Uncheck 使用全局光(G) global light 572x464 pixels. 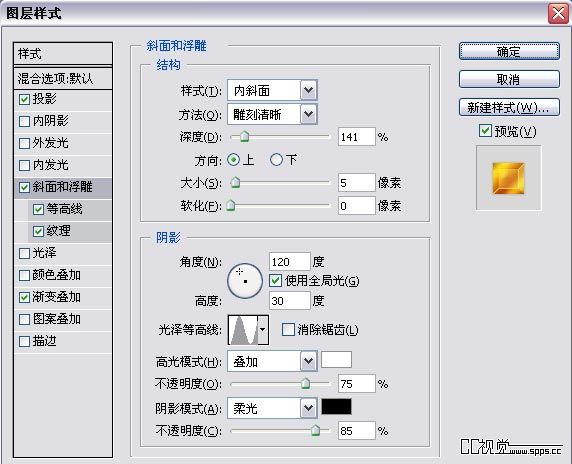[275, 281]
